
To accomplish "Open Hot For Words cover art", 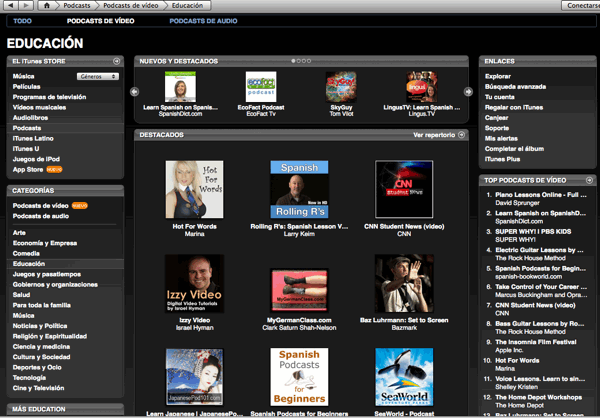I will [x=194, y=189].
